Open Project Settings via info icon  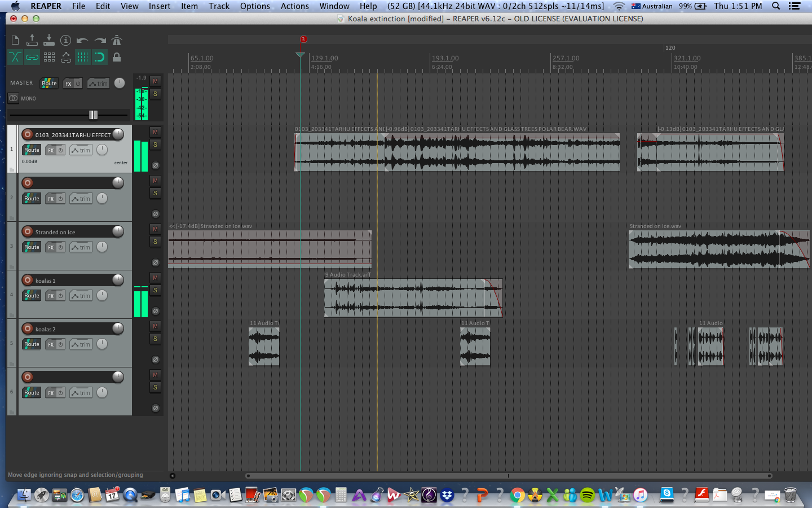click(66, 40)
